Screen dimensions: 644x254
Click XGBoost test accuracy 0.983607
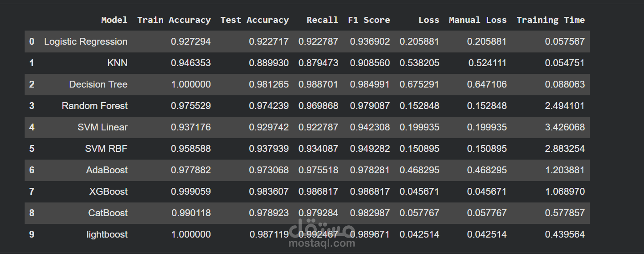pyautogui.click(x=269, y=192)
